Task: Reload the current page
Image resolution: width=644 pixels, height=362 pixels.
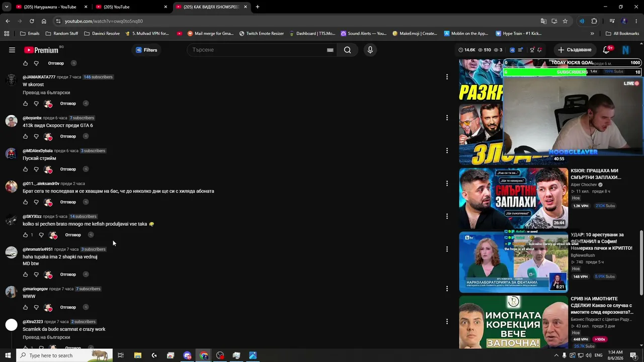Action: [32, 21]
